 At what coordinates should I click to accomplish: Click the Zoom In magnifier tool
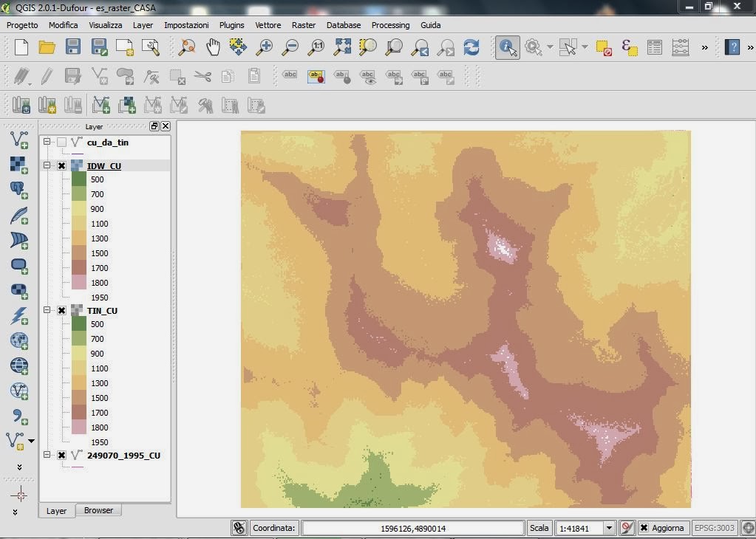[x=264, y=47]
